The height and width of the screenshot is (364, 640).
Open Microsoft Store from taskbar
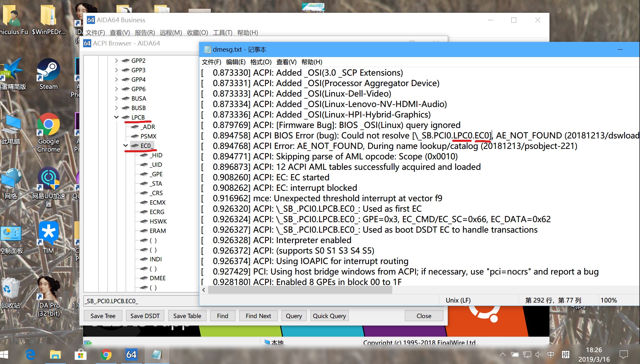tap(80, 355)
